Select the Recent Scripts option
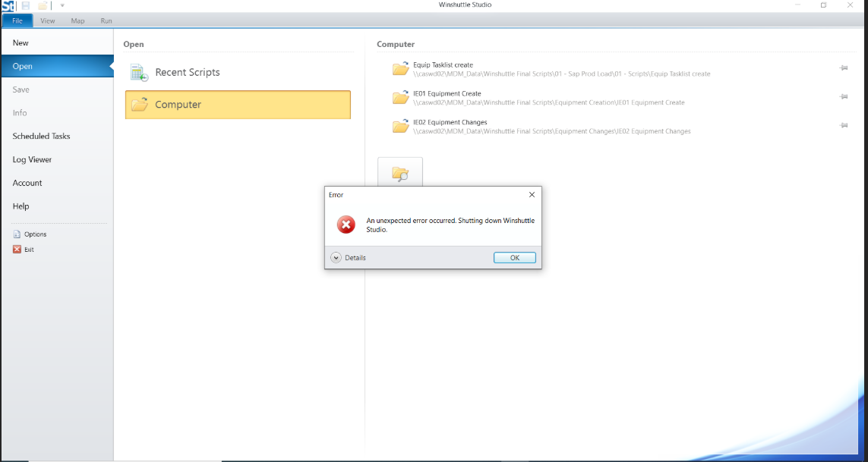Screen dimensions: 868x462 238,73
